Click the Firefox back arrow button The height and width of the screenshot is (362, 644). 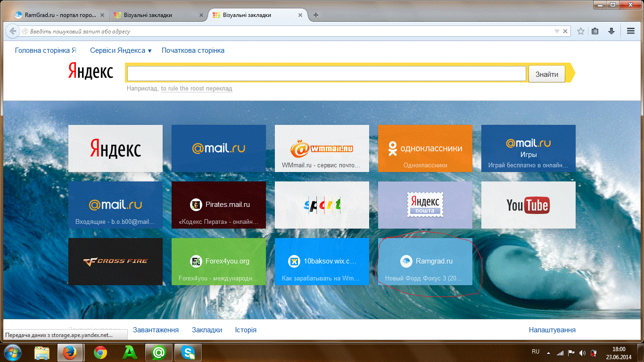pyautogui.click(x=13, y=31)
